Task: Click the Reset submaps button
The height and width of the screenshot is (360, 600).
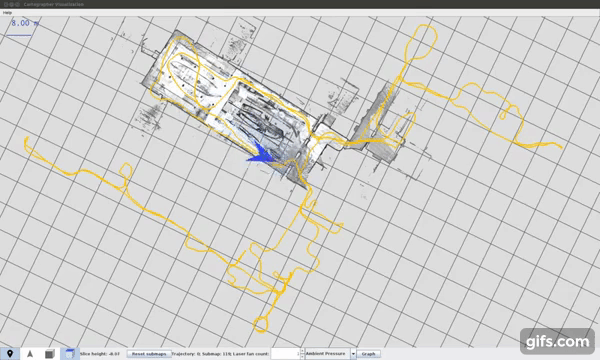Action: pyautogui.click(x=149, y=354)
